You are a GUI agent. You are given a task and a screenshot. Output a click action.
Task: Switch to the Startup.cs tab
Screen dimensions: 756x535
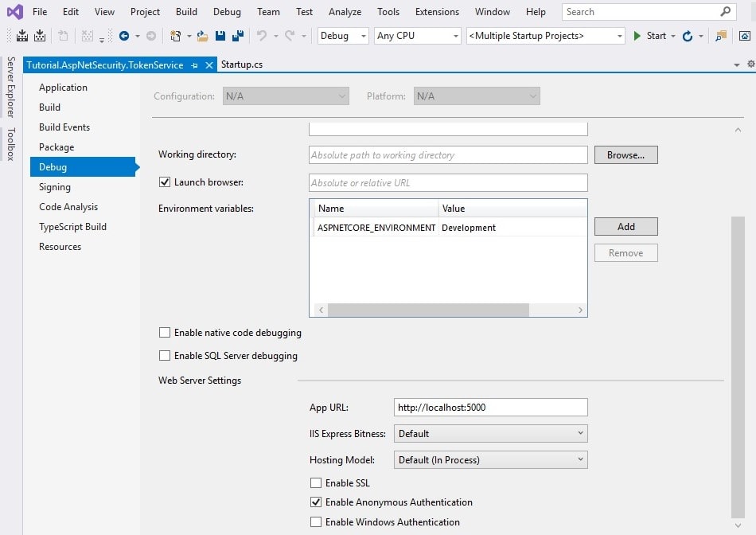tap(241, 64)
